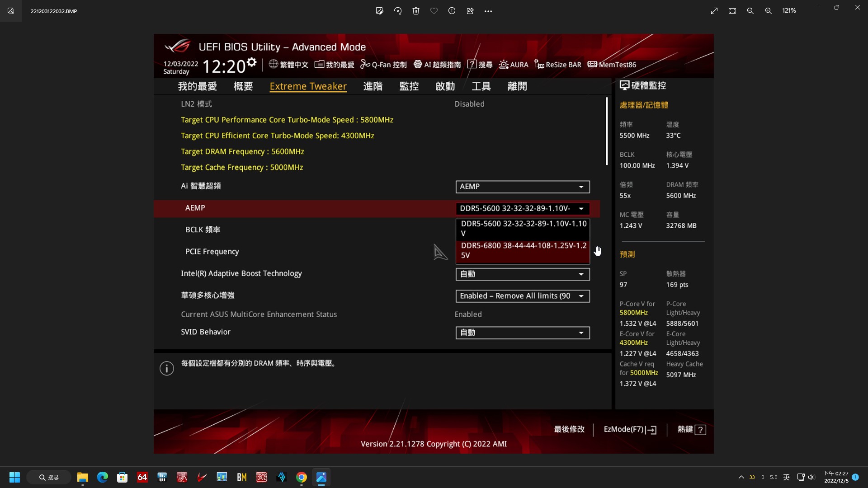Select the BCLK 頻率 setting row

pos(203,230)
